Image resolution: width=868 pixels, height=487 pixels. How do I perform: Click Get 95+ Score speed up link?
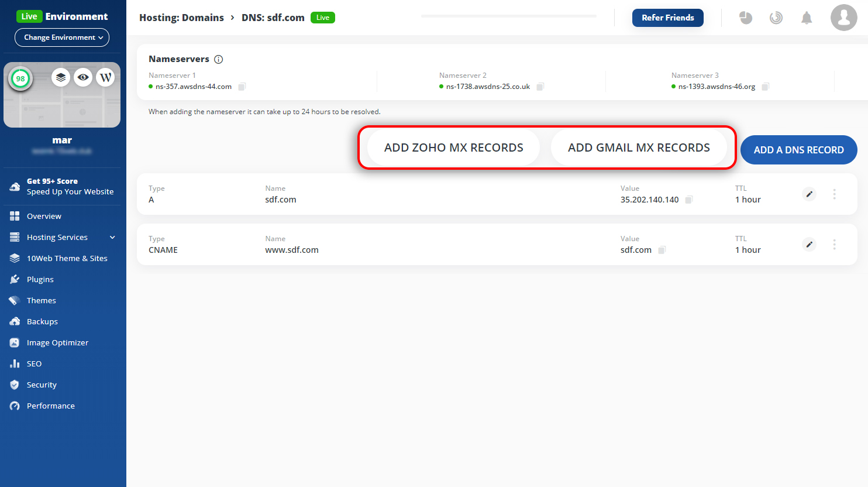(x=62, y=186)
